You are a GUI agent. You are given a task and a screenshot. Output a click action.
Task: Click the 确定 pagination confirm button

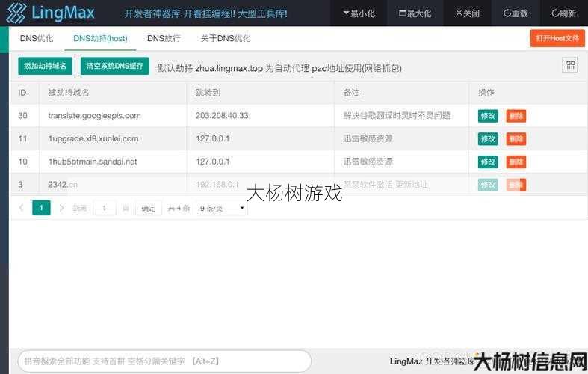(148, 209)
